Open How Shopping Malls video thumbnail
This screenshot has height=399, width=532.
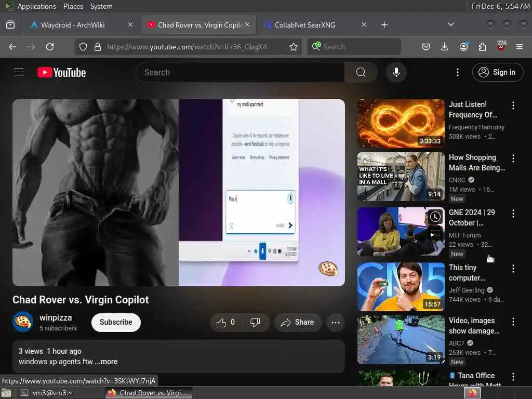[x=401, y=177]
